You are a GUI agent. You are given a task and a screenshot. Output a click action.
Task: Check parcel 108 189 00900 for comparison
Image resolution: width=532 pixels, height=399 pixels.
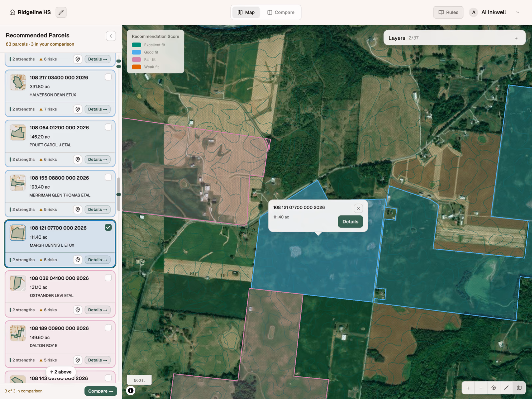coord(108,328)
